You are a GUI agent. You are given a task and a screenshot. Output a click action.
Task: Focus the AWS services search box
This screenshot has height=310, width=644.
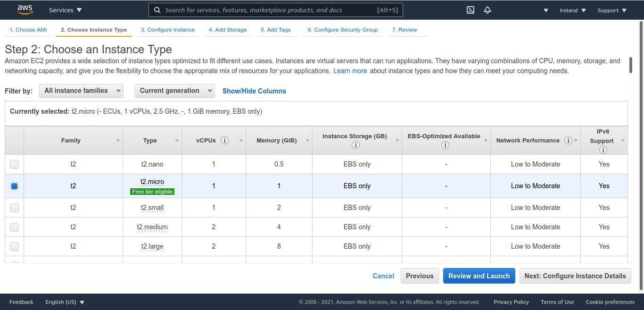coord(276,10)
